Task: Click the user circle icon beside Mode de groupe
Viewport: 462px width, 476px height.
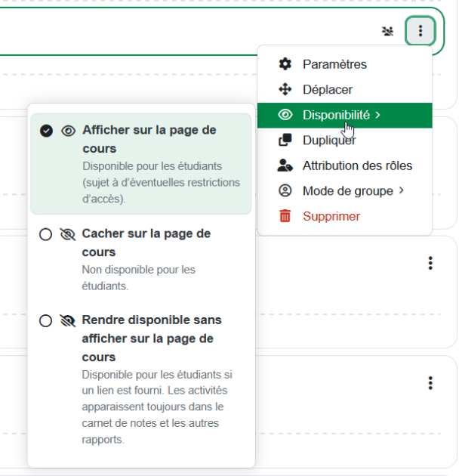Action: pyautogui.click(x=285, y=191)
